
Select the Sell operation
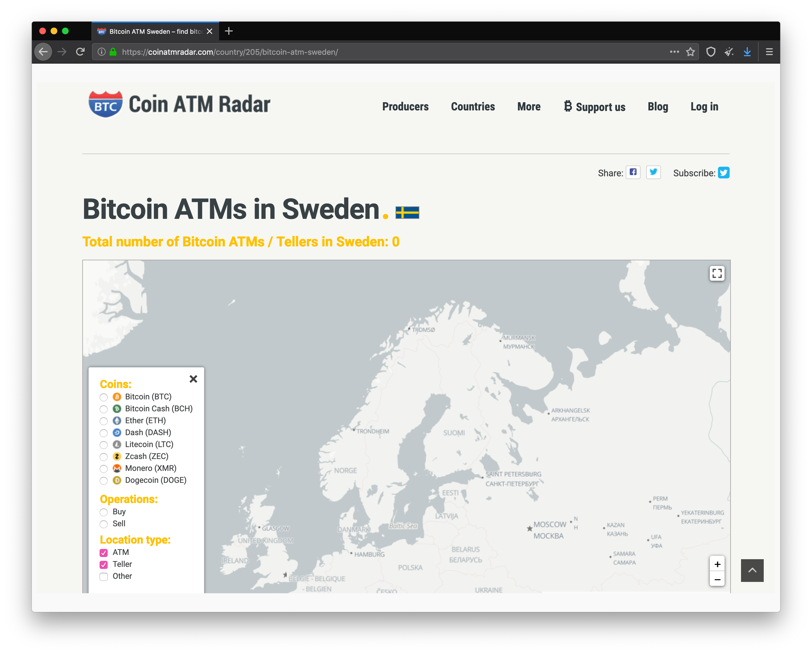(x=103, y=524)
